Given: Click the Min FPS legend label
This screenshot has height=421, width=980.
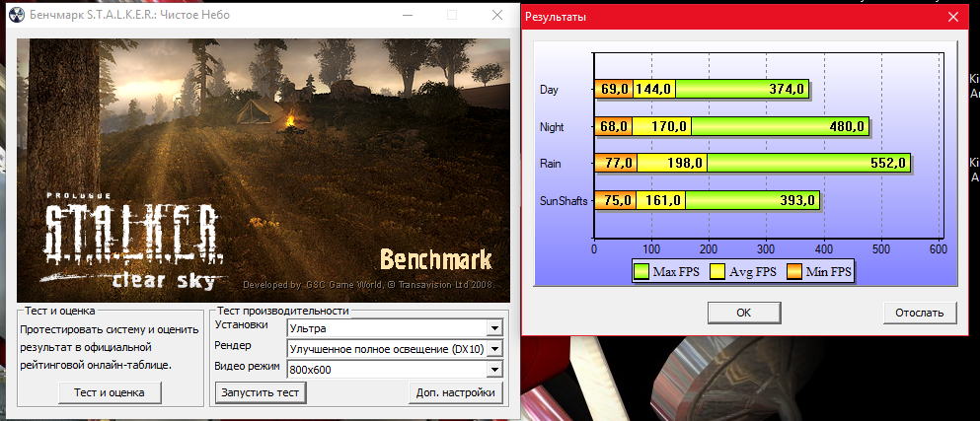Looking at the screenshot, I should tap(829, 272).
